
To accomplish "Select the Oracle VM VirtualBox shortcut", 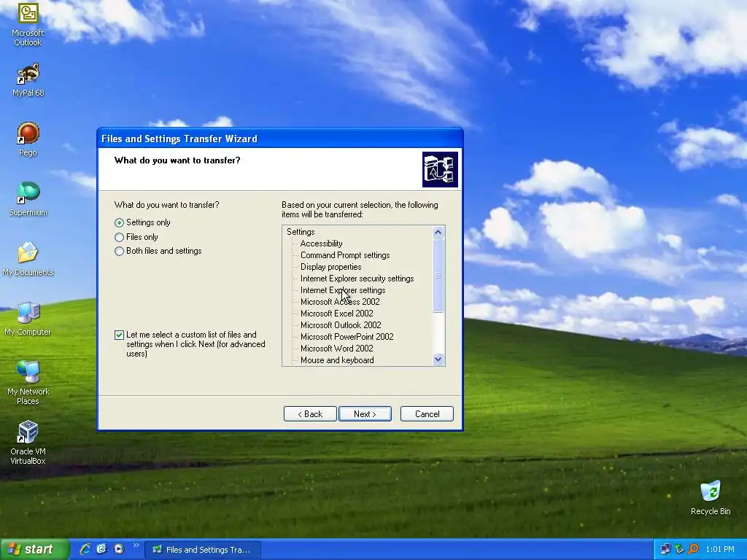I will [x=28, y=443].
